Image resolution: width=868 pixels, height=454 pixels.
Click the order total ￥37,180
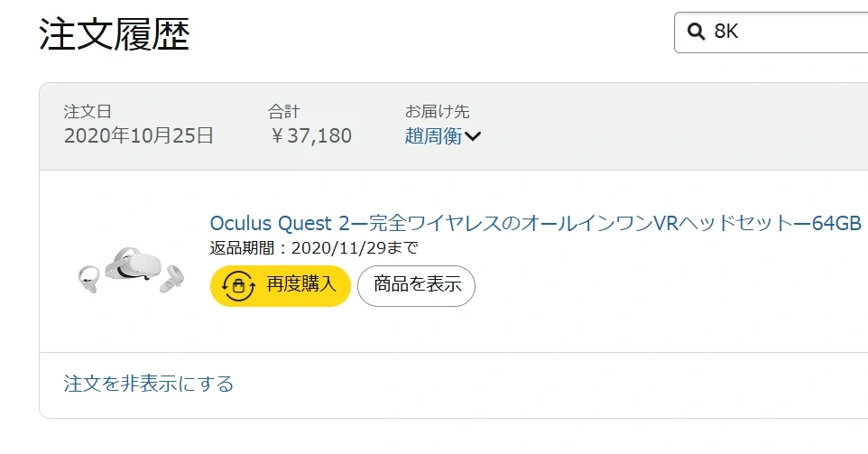click(x=309, y=136)
